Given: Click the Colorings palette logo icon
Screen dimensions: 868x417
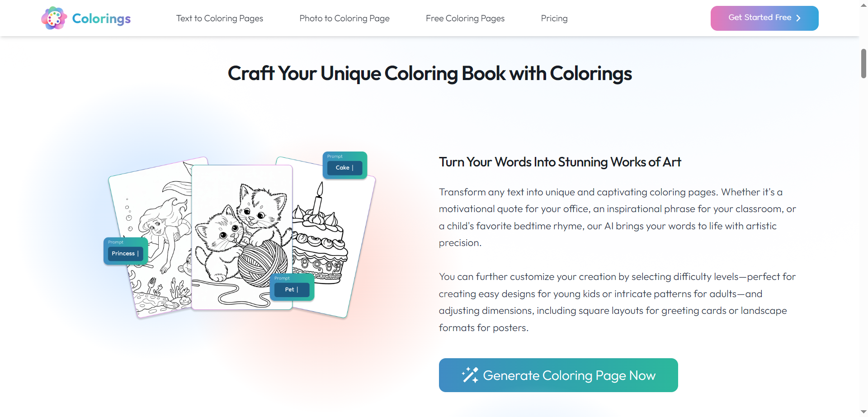Looking at the screenshot, I should click(54, 18).
